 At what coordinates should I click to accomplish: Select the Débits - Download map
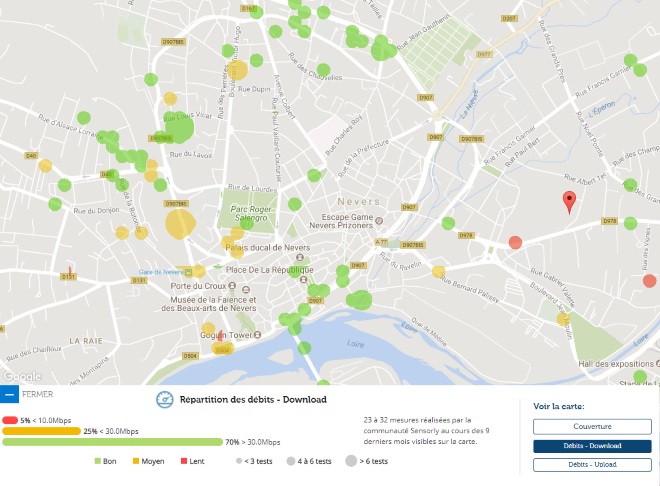(591, 446)
